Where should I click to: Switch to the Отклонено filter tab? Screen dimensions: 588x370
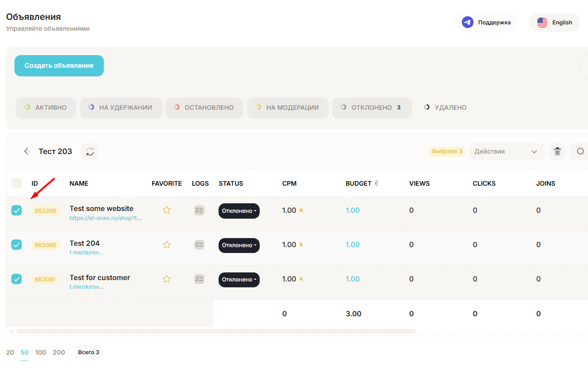tap(371, 108)
